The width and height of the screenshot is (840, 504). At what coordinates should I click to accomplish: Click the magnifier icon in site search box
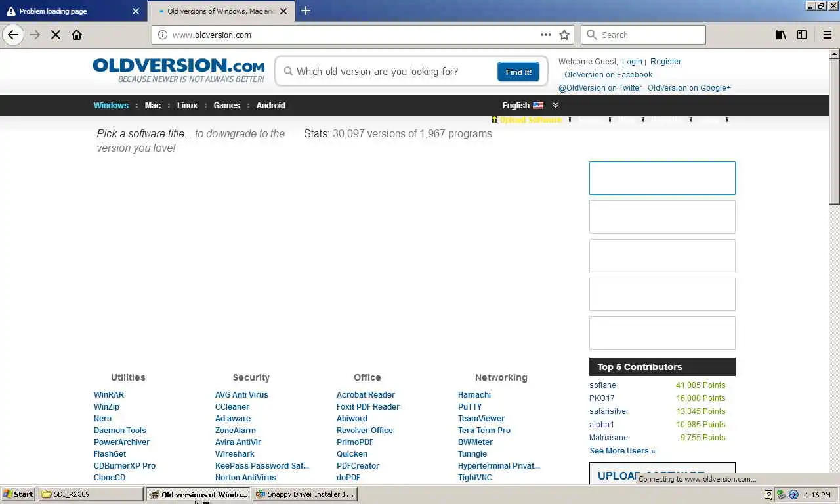pos(288,71)
